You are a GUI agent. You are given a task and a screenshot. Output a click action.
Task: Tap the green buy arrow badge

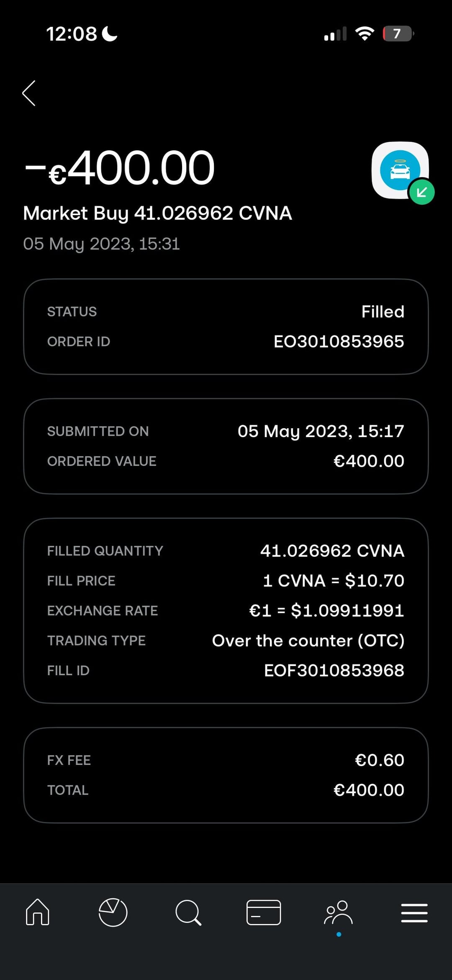click(x=422, y=192)
